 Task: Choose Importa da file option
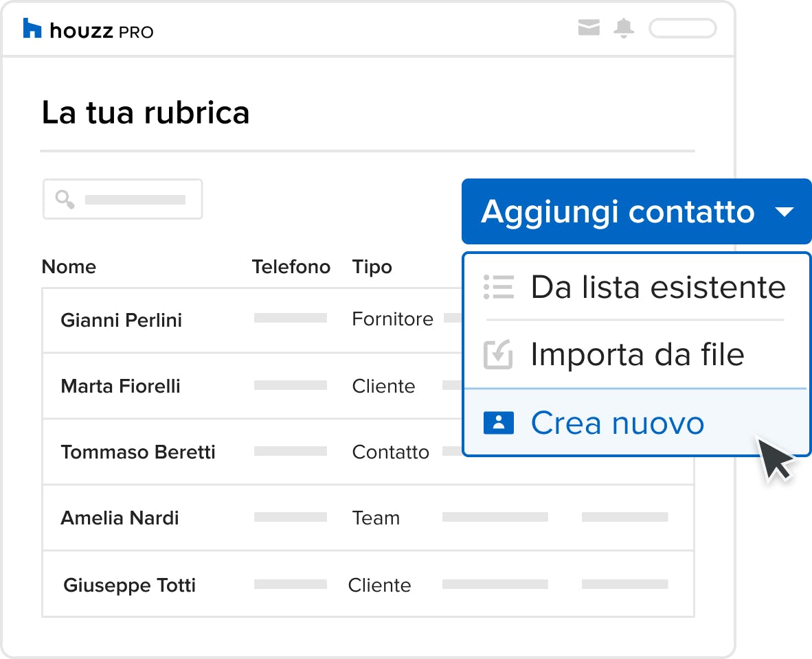636,355
